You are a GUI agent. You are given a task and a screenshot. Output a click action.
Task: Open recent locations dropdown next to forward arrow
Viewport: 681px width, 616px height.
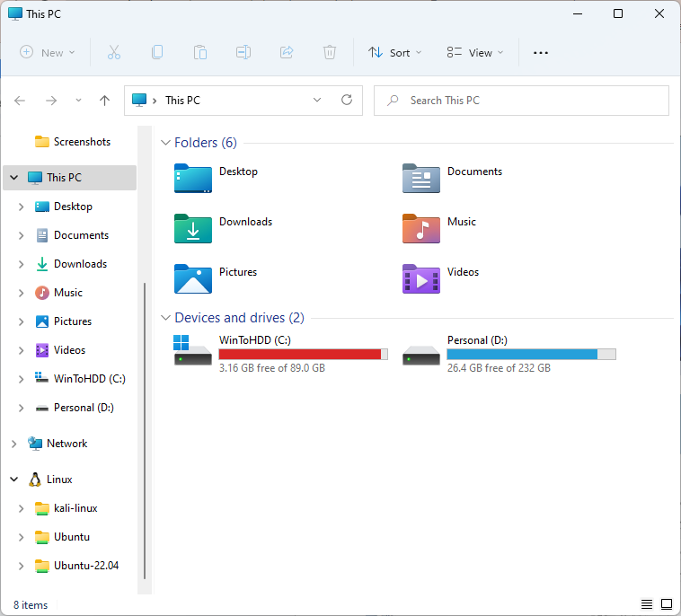pos(78,101)
